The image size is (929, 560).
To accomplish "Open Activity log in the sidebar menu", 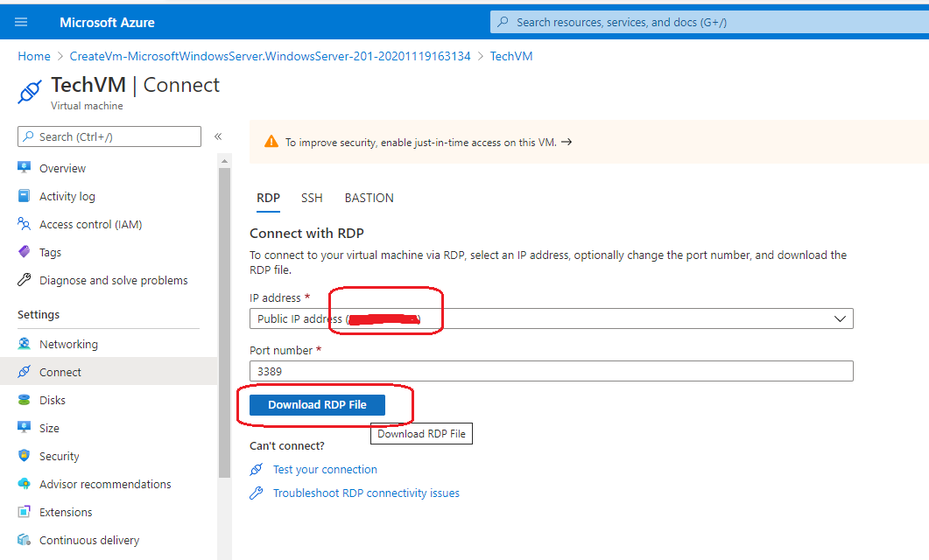I will pyautogui.click(x=109, y=196).
